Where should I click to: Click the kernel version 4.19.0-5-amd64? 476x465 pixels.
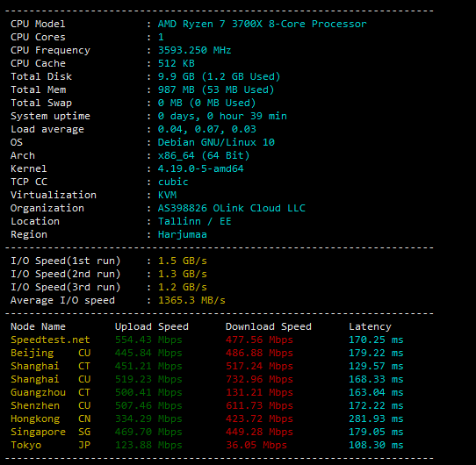point(200,168)
